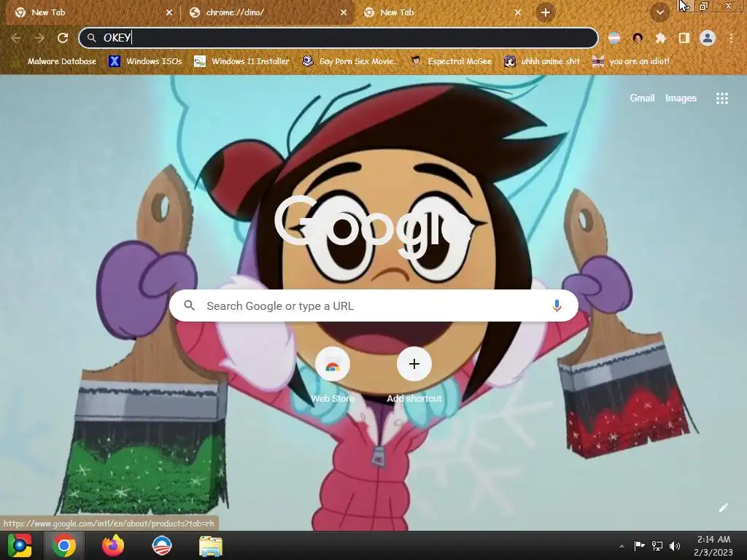Click the Google logo

click(374, 227)
